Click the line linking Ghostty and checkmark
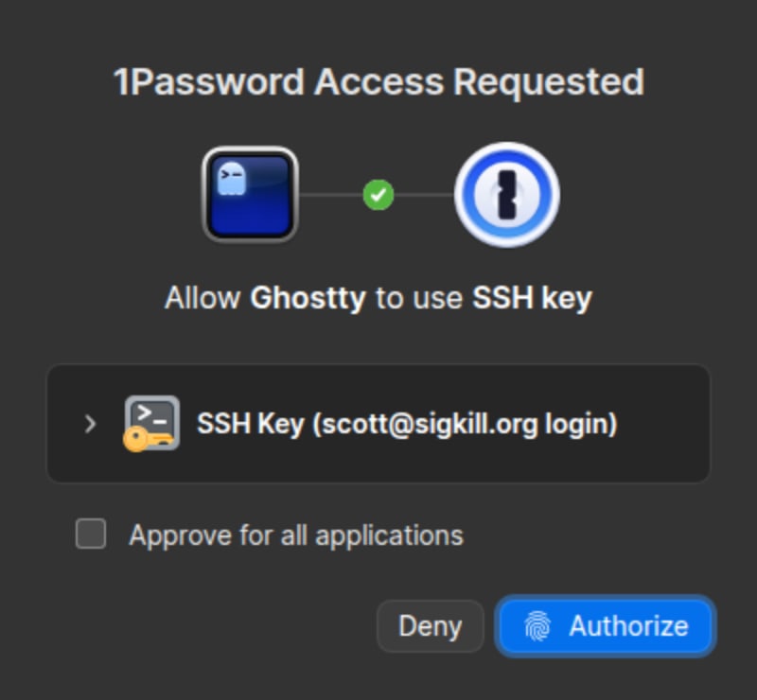The image size is (757, 700). click(330, 196)
